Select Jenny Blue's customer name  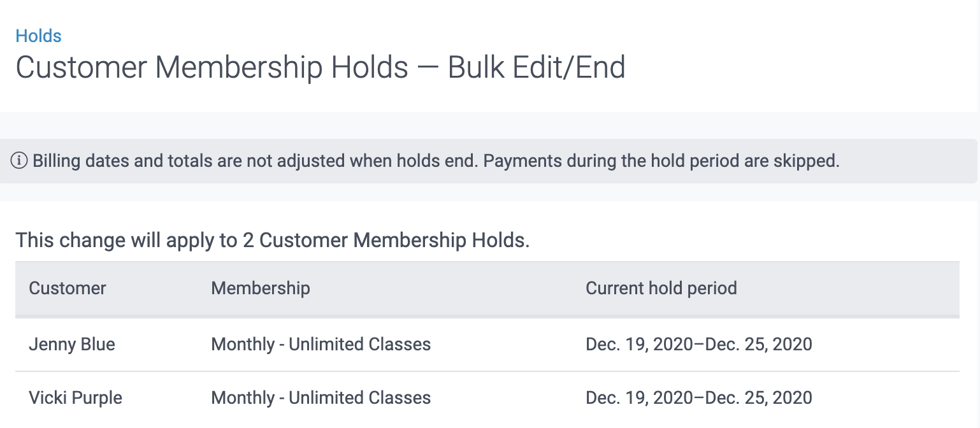click(x=71, y=344)
